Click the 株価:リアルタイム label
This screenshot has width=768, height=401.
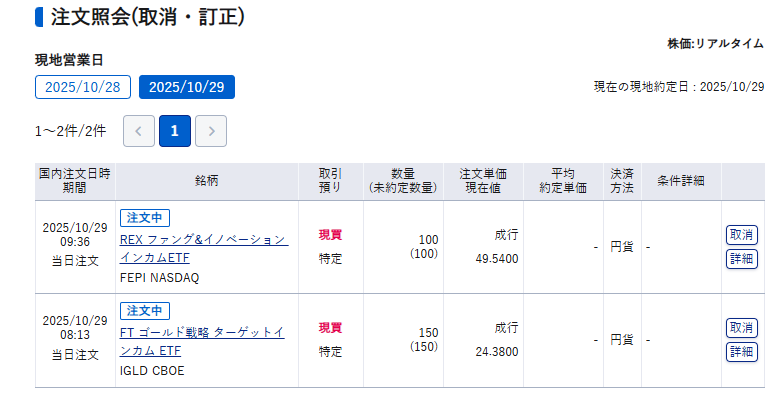coord(716,44)
